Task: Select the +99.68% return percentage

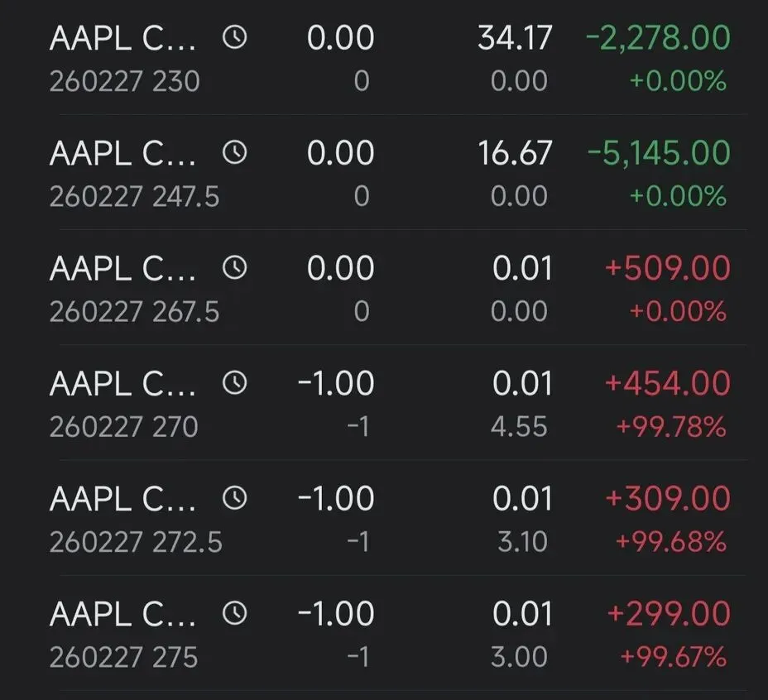Action: (x=671, y=542)
